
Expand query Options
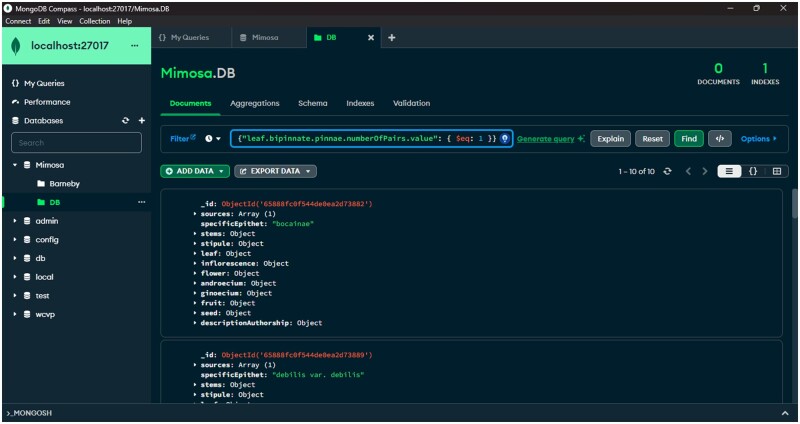pos(759,139)
